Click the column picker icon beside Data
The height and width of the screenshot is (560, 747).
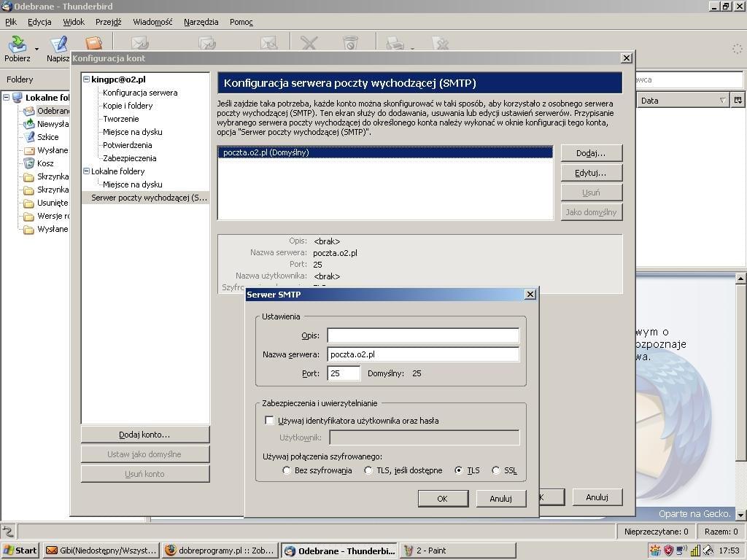click(738, 101)
